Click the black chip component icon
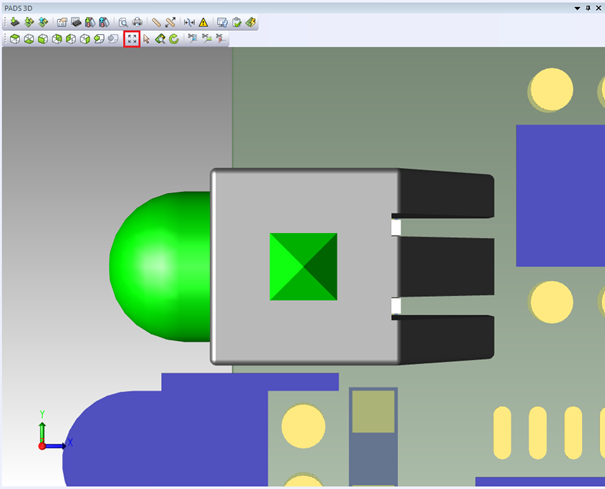Viewport: 605px width, 489px height. [76, 22]
